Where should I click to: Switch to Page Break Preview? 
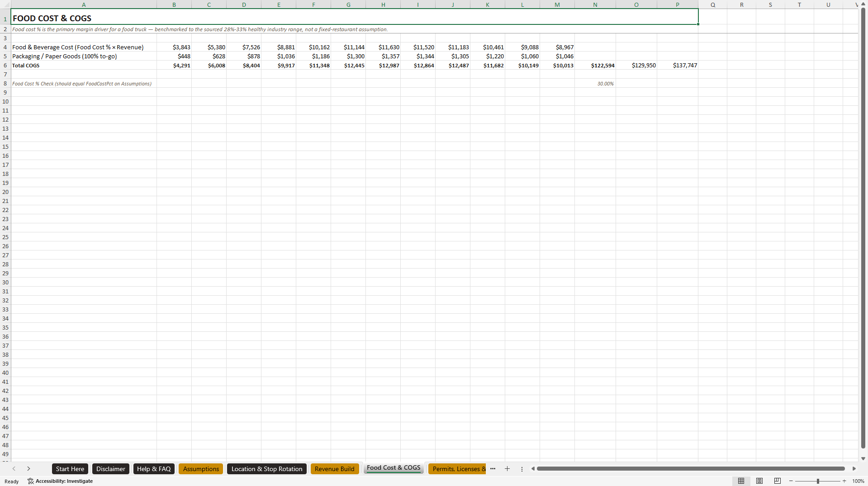[778, 481]
